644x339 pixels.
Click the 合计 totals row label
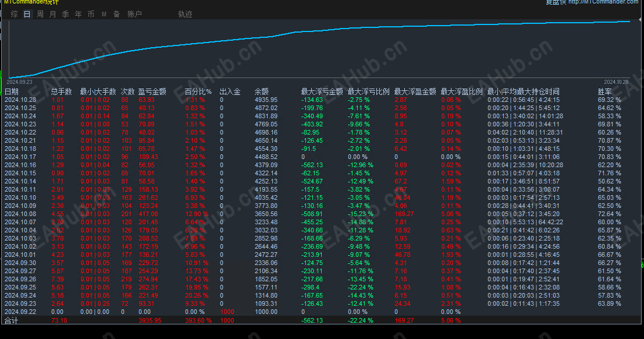tap(11, 320)
